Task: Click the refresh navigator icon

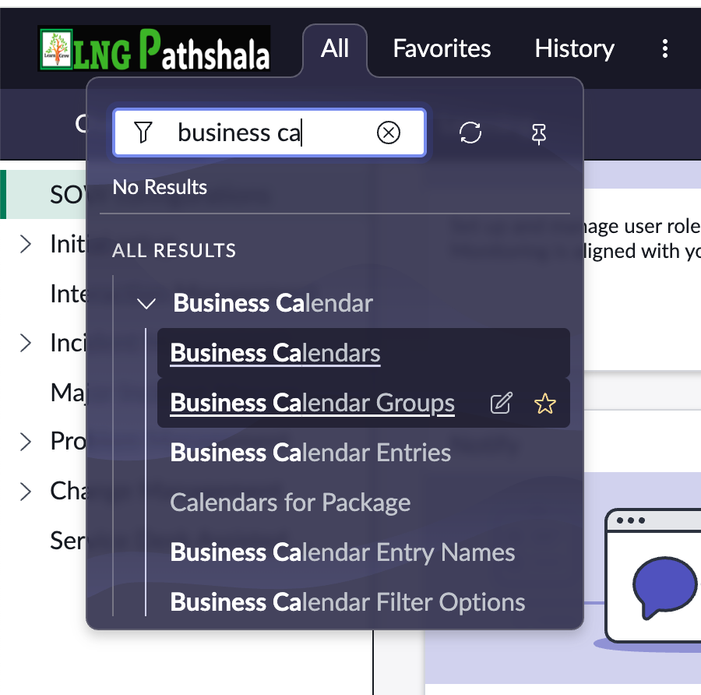Action: 471,133
